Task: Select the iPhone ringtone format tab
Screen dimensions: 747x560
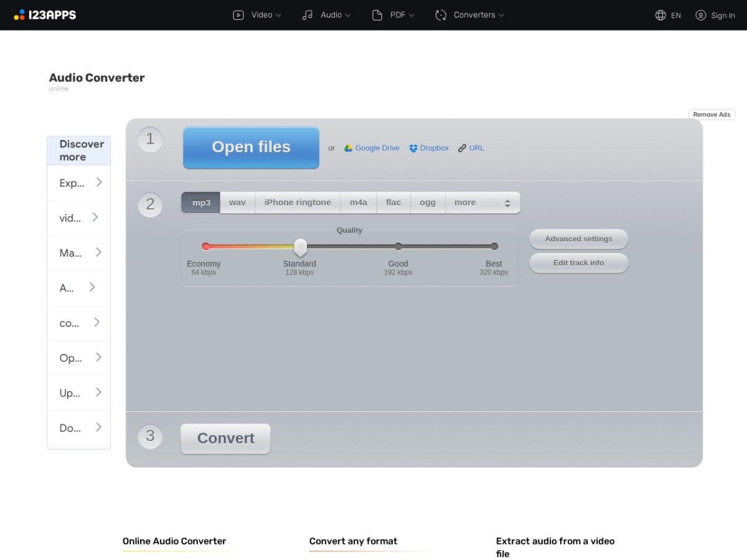Action: pyautogui.click(x=298, y=203)
